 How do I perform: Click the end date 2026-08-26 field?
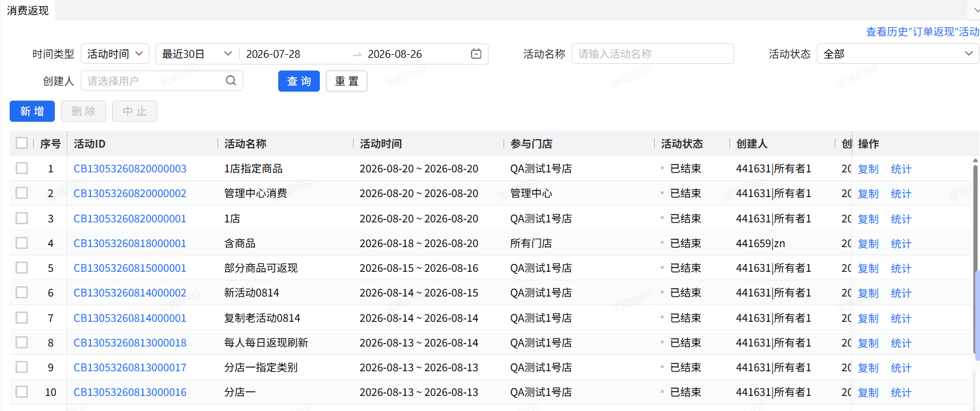[395, 54]
